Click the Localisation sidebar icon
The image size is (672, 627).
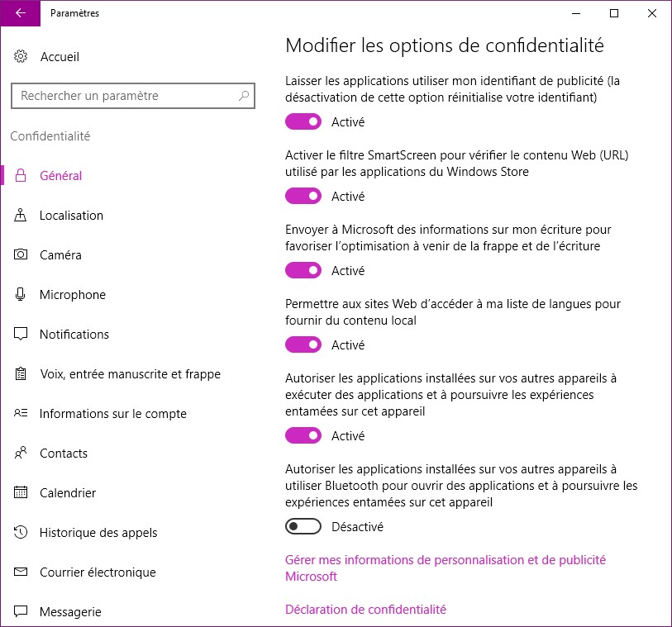tap(21, 216)
